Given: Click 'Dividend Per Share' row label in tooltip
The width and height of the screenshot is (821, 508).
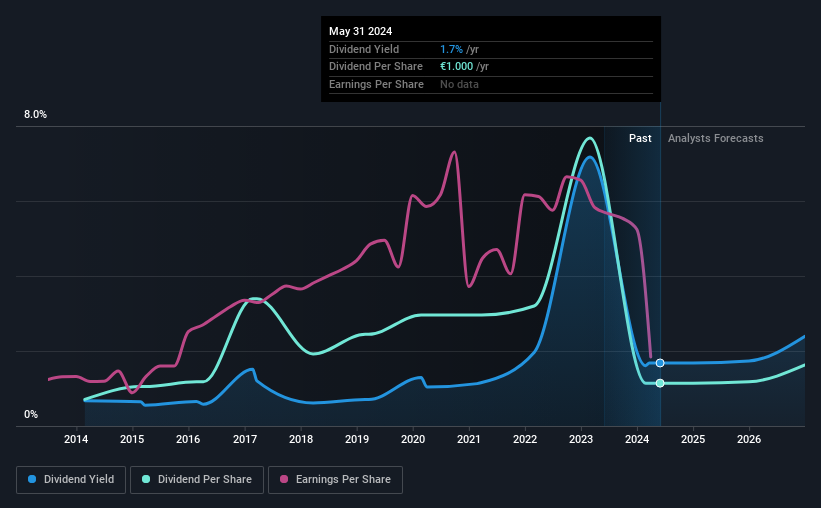Looking at the screenshot, I should tap(375, 67).
